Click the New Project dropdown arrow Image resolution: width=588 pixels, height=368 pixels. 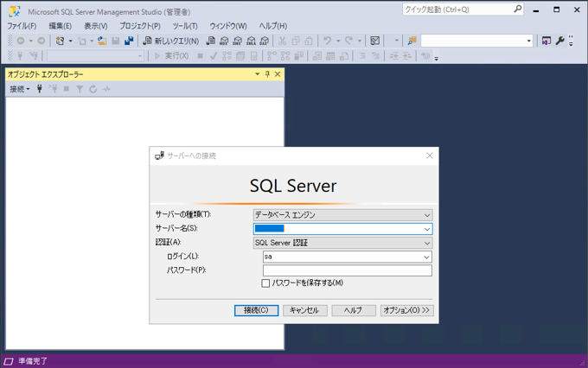[71, 41]
